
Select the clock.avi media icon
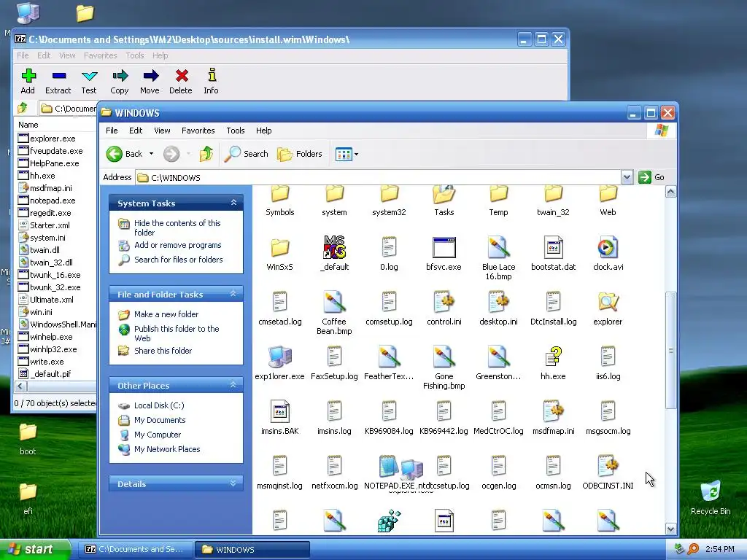[608, 248]
